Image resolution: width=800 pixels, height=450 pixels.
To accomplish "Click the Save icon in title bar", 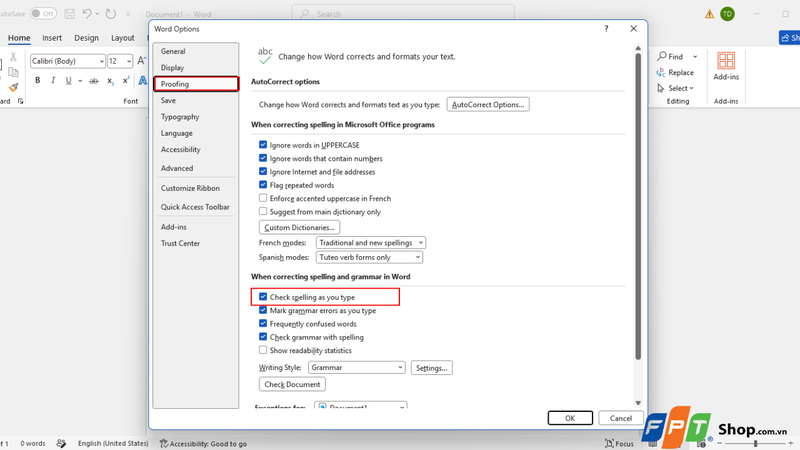I will 70,14.
